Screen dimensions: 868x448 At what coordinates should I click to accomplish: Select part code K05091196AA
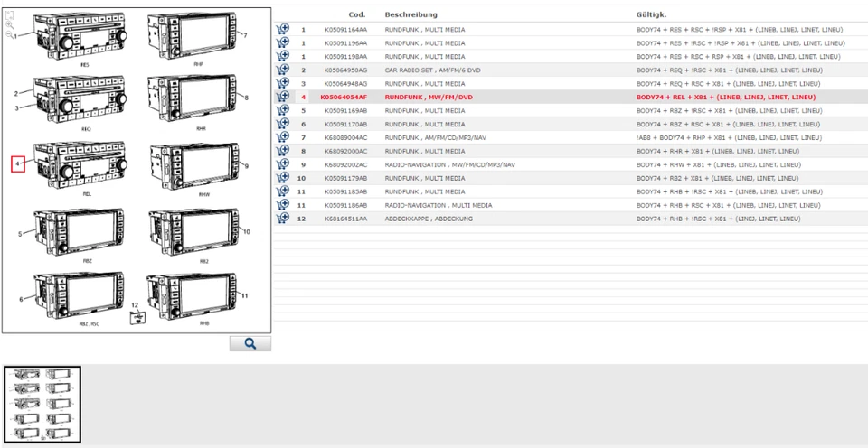coord(345,43)
